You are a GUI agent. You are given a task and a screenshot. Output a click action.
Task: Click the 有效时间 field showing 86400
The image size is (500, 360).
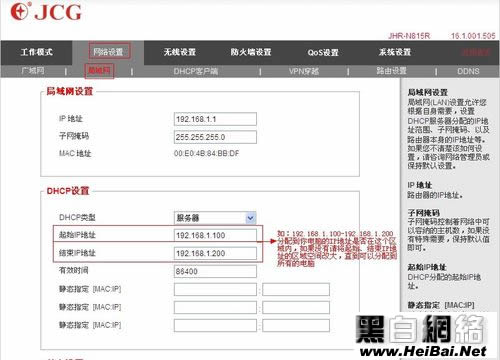coord(215,271)
